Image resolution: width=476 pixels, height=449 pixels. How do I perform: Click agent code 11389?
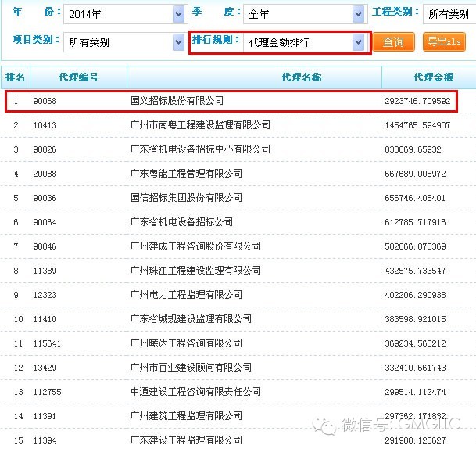pos(45,271)
